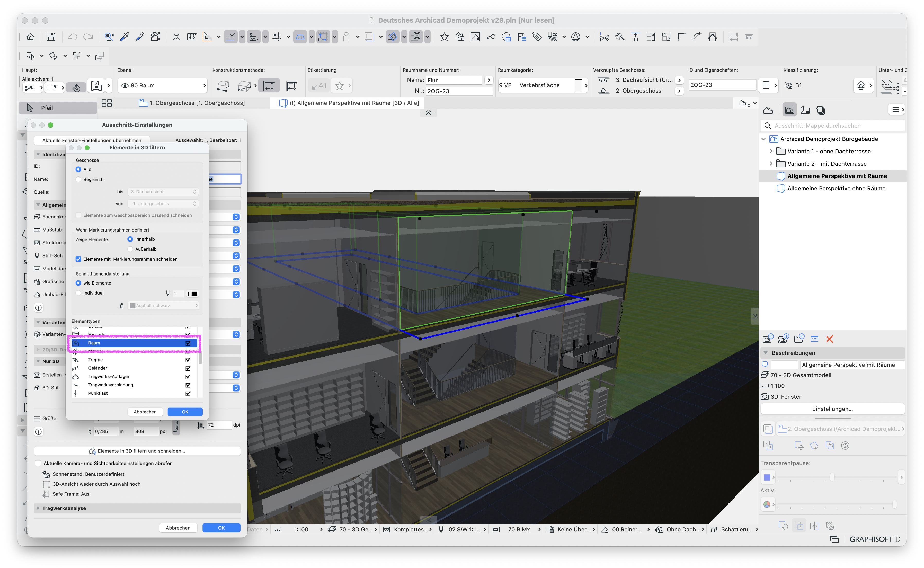Adjust the Aktiv slider handle
924x568 pixels.
pos(894,504)
